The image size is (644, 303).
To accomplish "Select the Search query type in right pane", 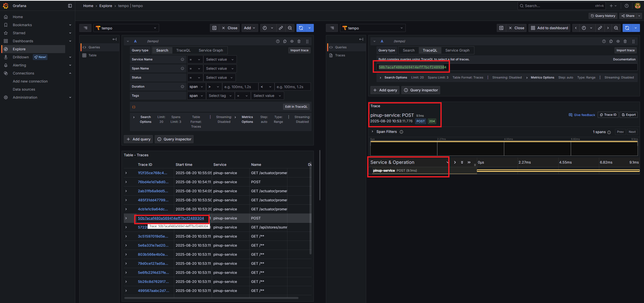I will (x=408, y=50).
